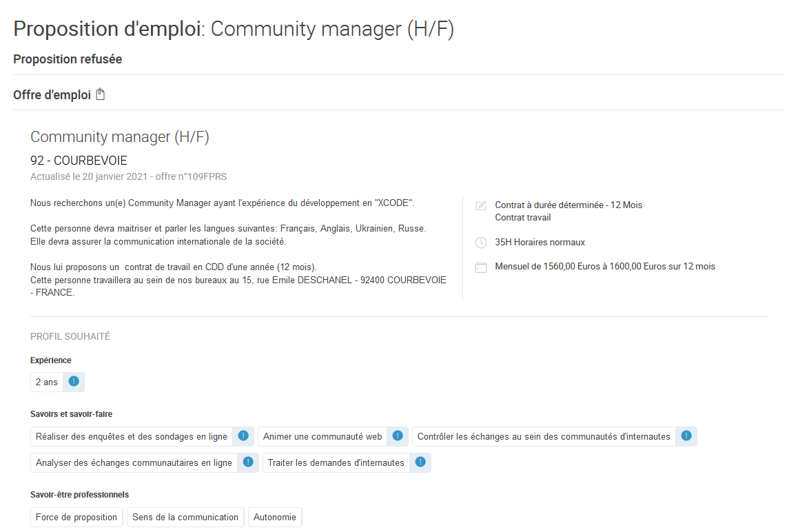Click info icon for Traiter les demandes d'internautes
Viewport: 789px width, 532px height.
(x=420, y=462)
